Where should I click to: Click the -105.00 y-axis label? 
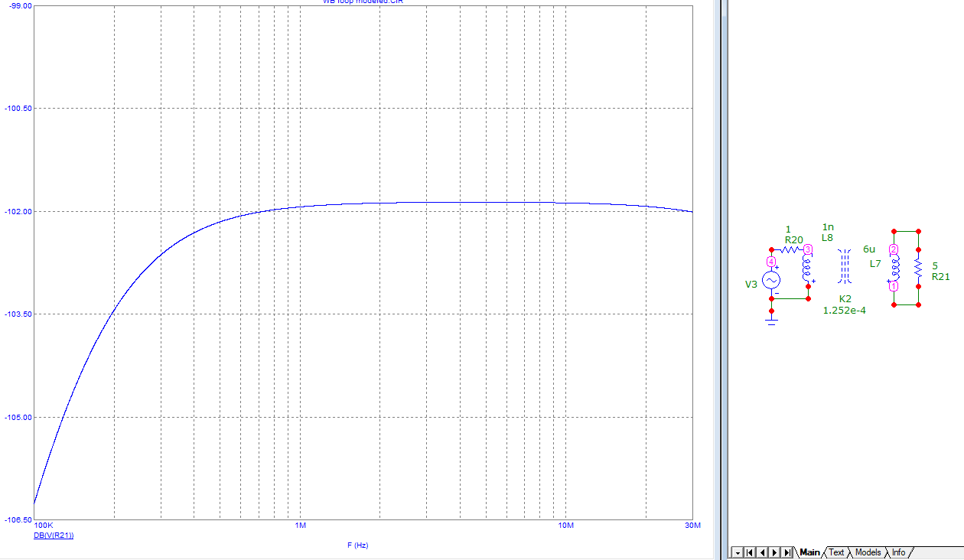tap(17, 418)
